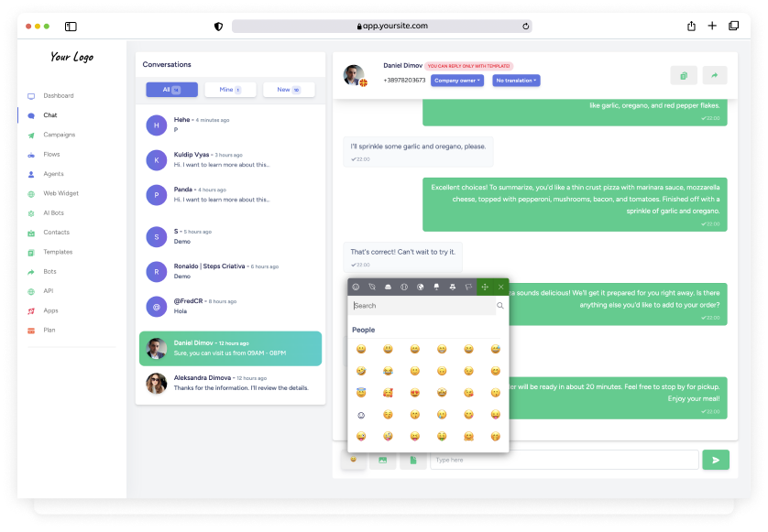Select the flags category in the emoji picker
Image resolution: width=768 pixels, height=532 pixels.
coord(468,287)
